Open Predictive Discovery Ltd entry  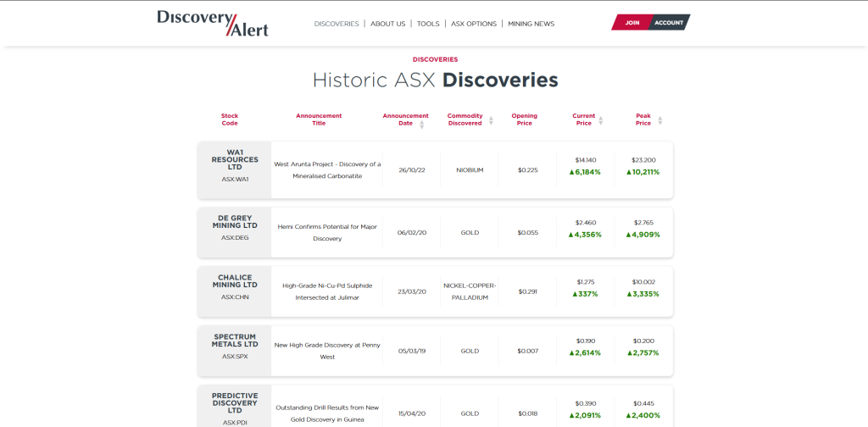(x=235, y=403)
